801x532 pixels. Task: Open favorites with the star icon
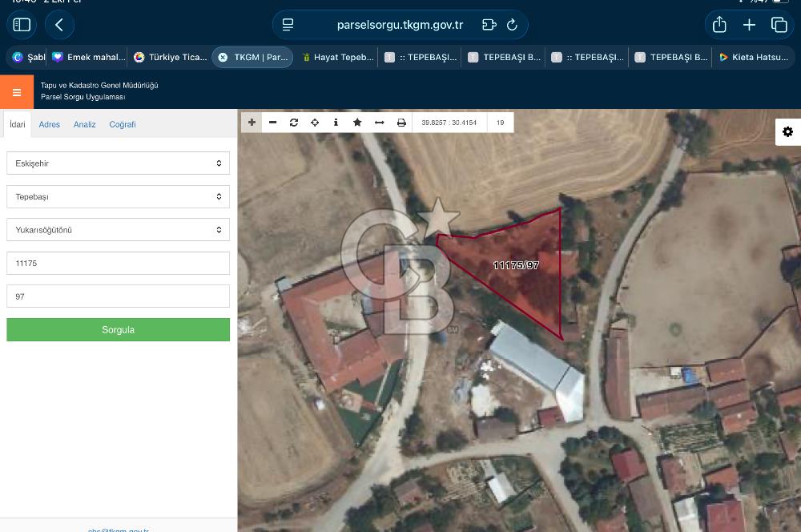pos(357,123)
